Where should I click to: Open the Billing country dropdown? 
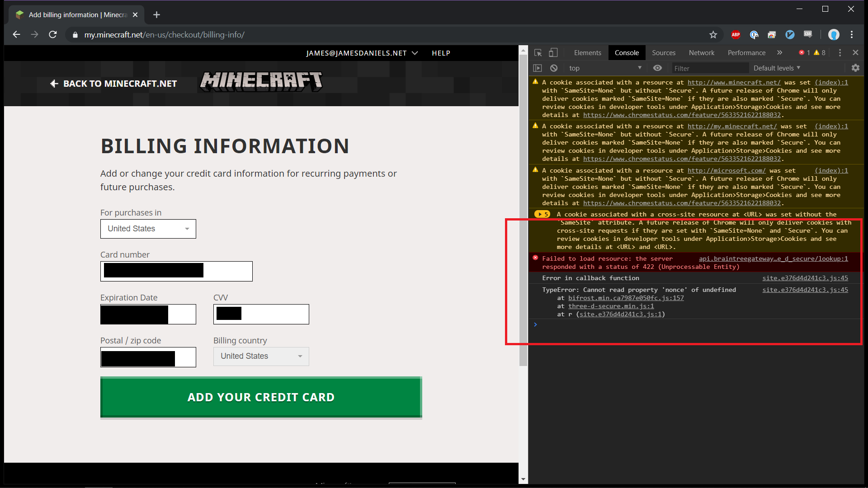click(261, 356)
